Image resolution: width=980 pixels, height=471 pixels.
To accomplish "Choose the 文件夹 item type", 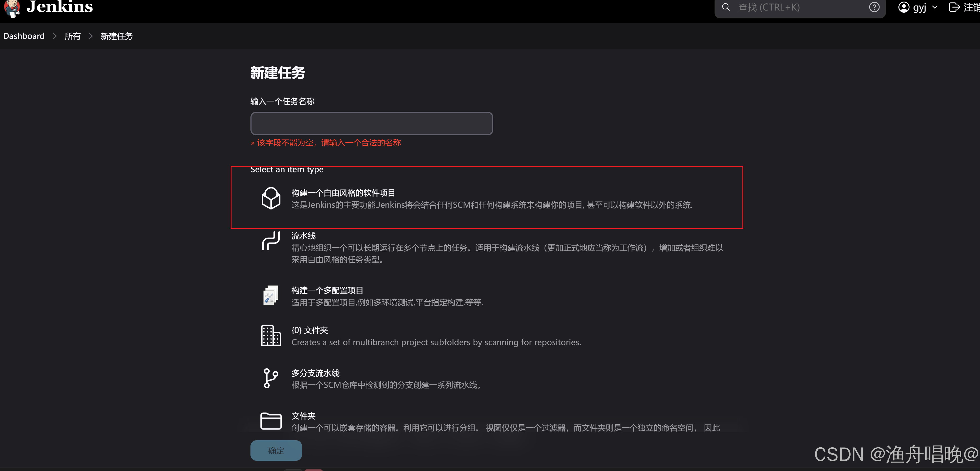I will click(304, 416).
